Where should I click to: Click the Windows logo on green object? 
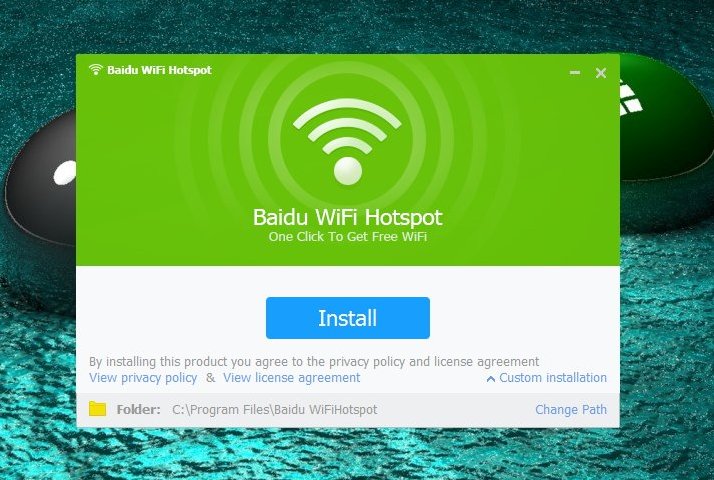pyautogui.click(x=631, y=100)
